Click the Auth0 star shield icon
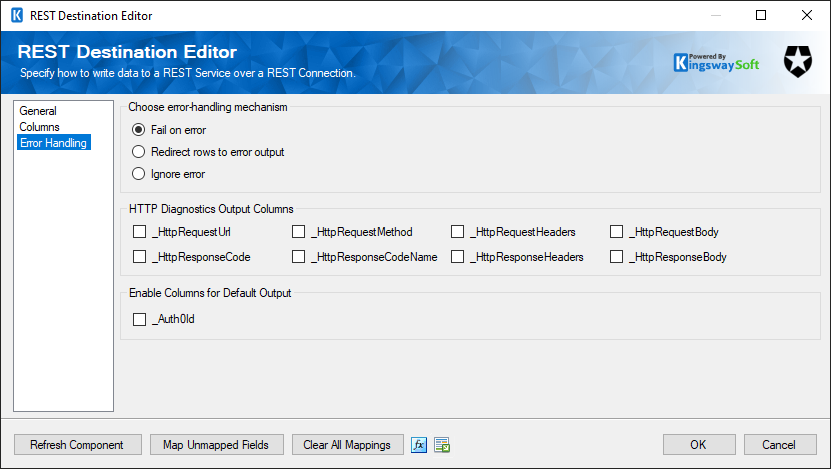This screenshot has width=831, height=469. click(798, 61)
